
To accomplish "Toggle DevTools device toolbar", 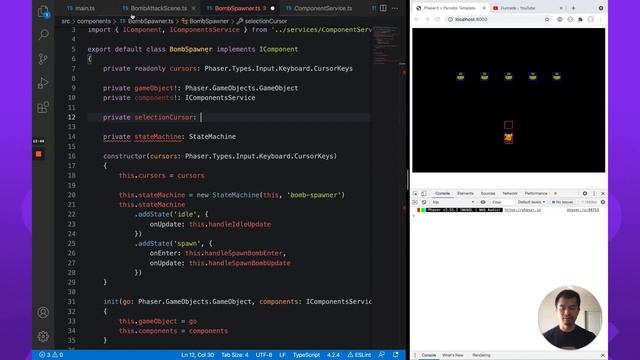I will (424, 193).
